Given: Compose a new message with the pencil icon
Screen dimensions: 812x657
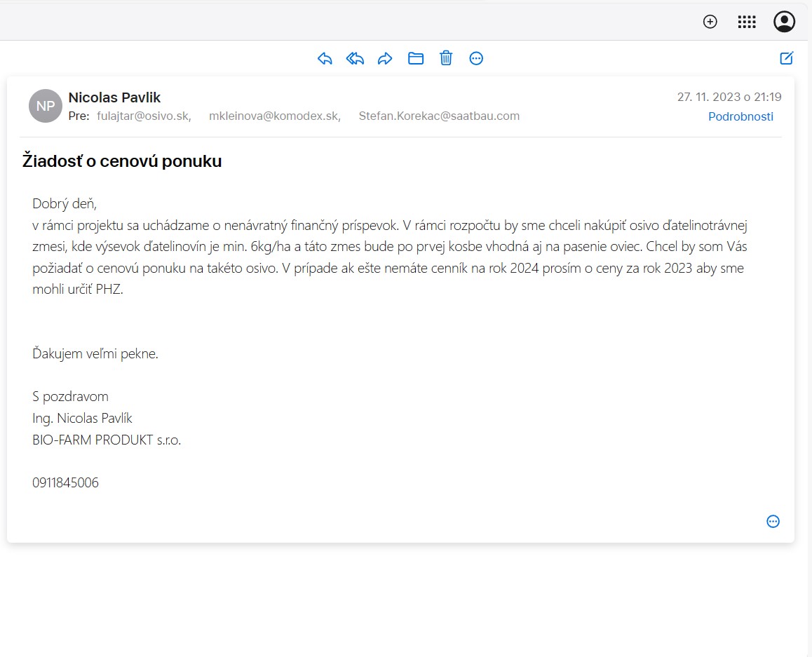Looking at the screenshot, I should click(x=787, y=58).
